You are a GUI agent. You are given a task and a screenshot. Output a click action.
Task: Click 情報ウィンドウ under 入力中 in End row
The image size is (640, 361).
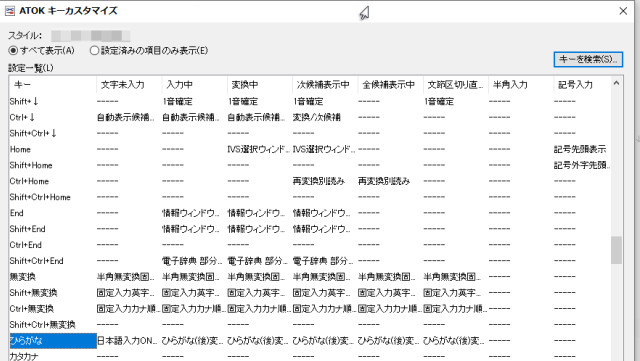pyautogui.click(x=191, y=213)
